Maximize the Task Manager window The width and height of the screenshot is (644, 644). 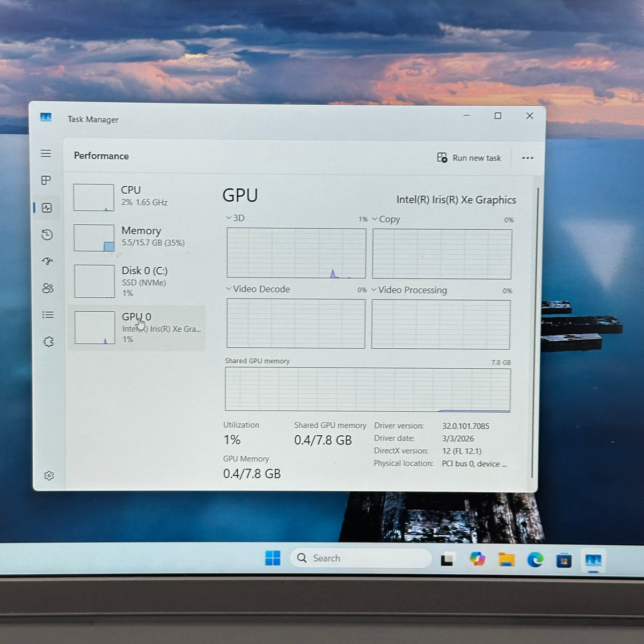pyautogui.click(x=497, y=115)
